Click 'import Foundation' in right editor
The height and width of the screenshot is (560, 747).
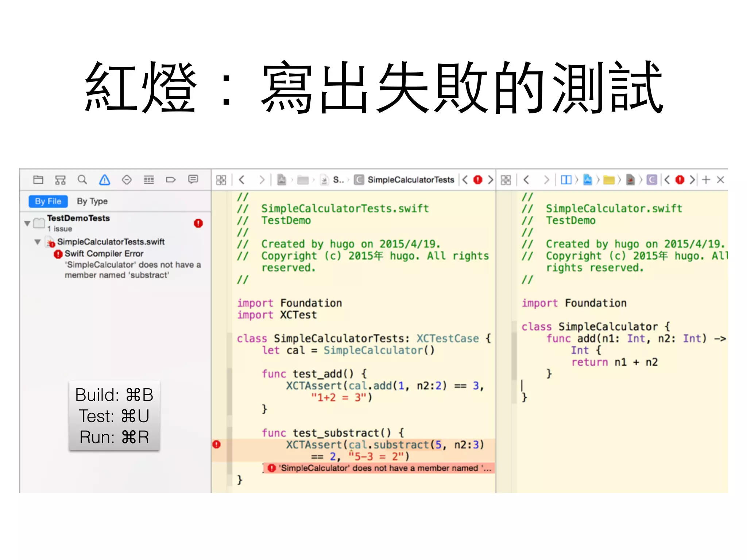[574, 303]
